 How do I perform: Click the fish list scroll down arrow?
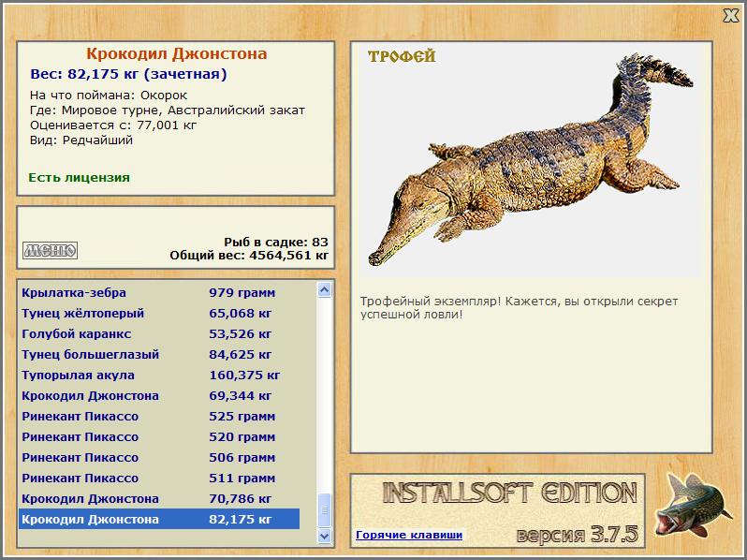(325, 536)
